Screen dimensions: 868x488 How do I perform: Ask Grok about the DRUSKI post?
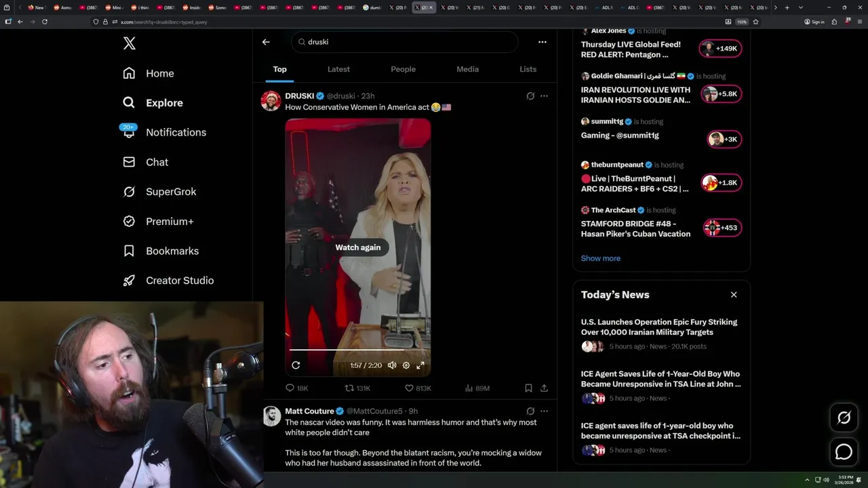coord(530,96)
